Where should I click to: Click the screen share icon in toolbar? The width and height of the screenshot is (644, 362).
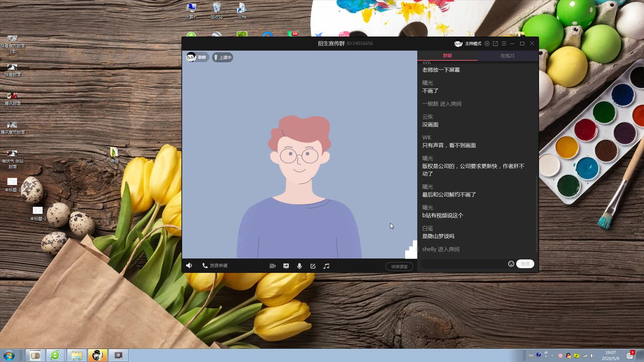click(x=286, y=266)
